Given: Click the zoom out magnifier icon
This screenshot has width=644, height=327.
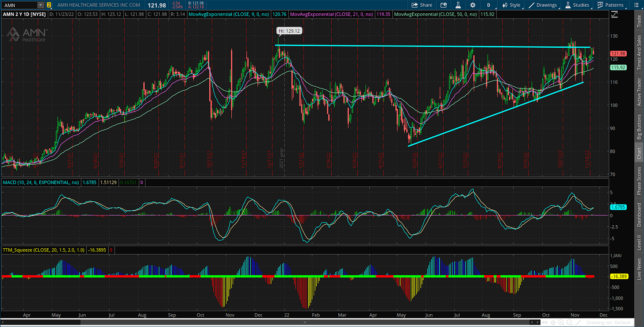Looking at the screenshot, I should (569, 323).
